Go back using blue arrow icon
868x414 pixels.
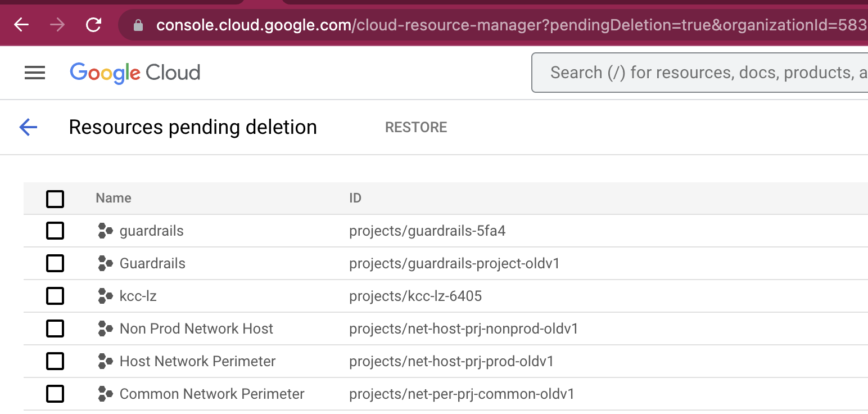[28, 127]
